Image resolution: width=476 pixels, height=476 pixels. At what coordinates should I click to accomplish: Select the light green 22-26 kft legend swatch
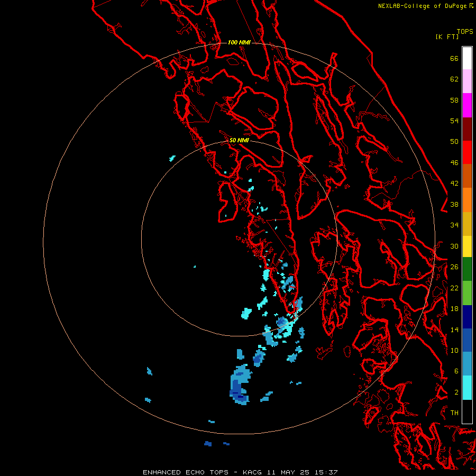[467, 293]
